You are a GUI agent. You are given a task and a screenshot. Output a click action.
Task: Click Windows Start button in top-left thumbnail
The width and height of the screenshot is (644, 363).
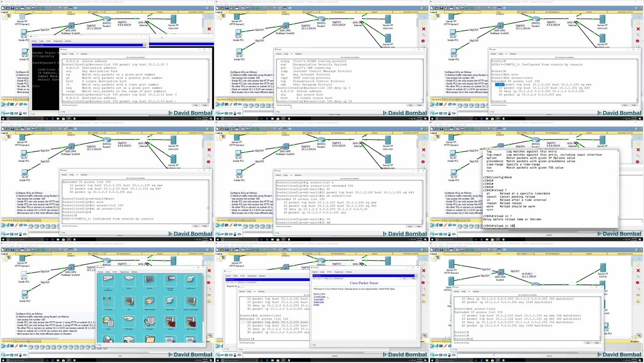tap(3, 119)
